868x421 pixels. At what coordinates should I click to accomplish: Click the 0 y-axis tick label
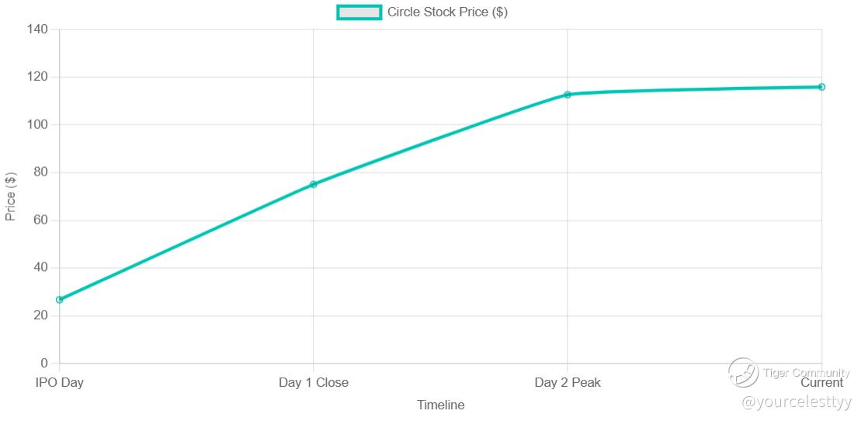pyautogui.click(x=44, y=364)
